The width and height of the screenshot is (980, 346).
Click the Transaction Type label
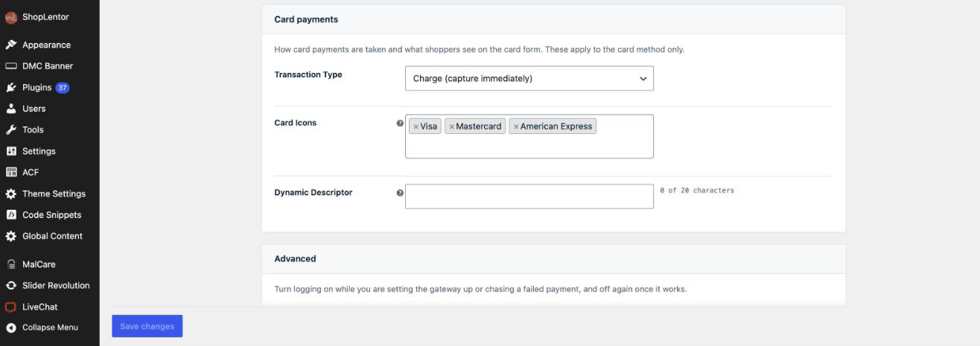coord(308,74)
